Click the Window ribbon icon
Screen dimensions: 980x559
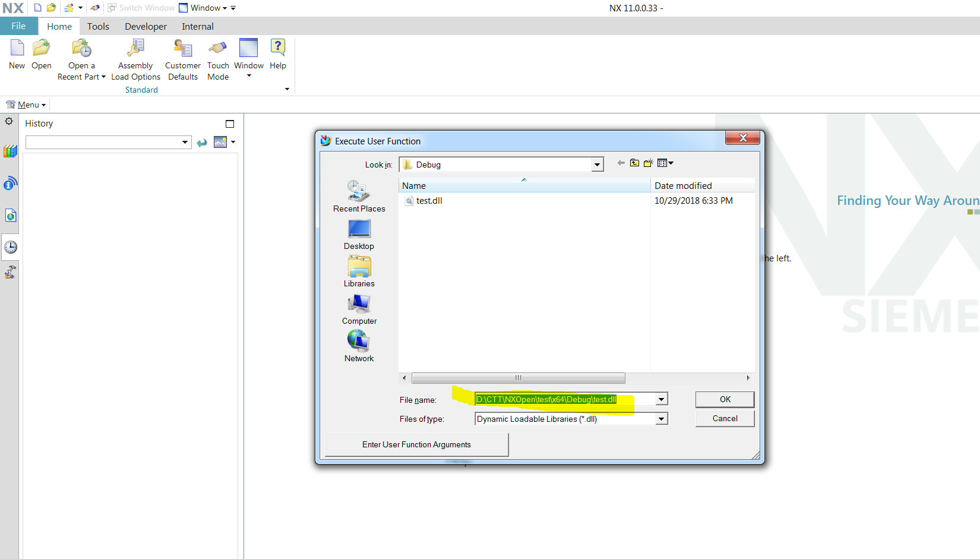pyautogui.click(x=248, y=48)
